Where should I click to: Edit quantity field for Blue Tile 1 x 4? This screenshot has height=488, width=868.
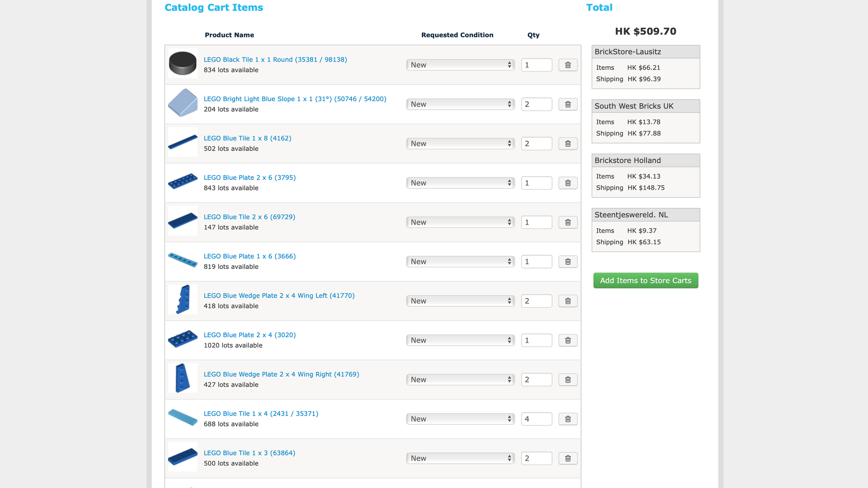(x=536, y=419)
